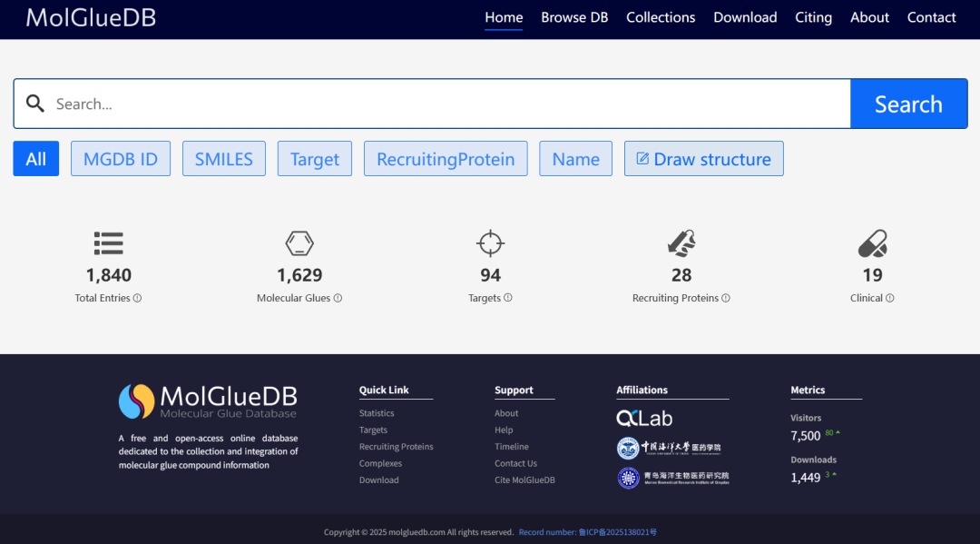Screen dimensions: 980x544
Task: Open Statistics footer quick link
Action: [377, 413]
